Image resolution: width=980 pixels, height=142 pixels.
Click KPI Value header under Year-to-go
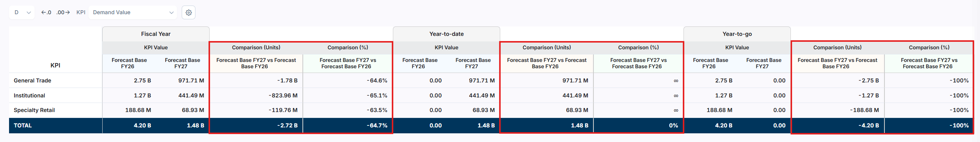[737, 47]
